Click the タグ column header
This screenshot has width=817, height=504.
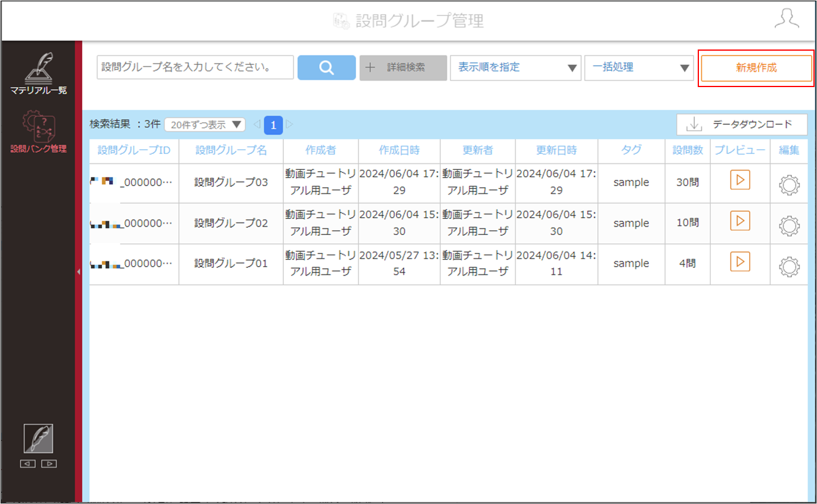(x=632, y=150)
